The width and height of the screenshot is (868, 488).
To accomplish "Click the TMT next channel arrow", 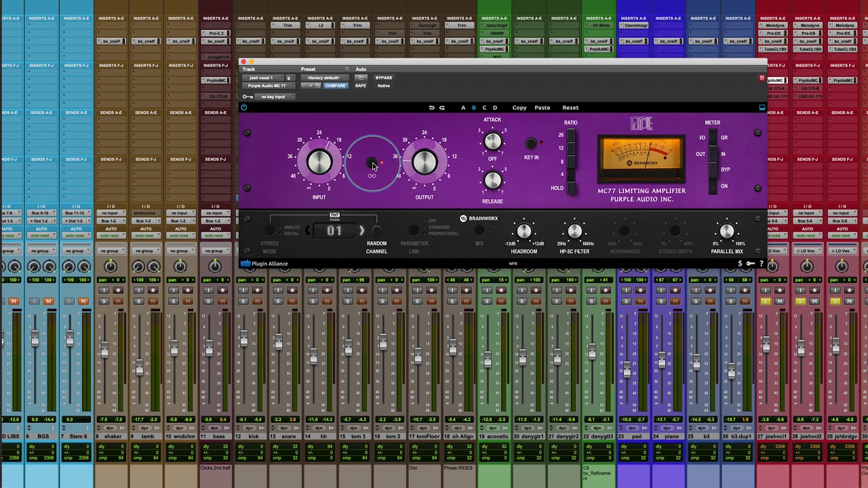I will pyautogui.click(x=361, y=231).
